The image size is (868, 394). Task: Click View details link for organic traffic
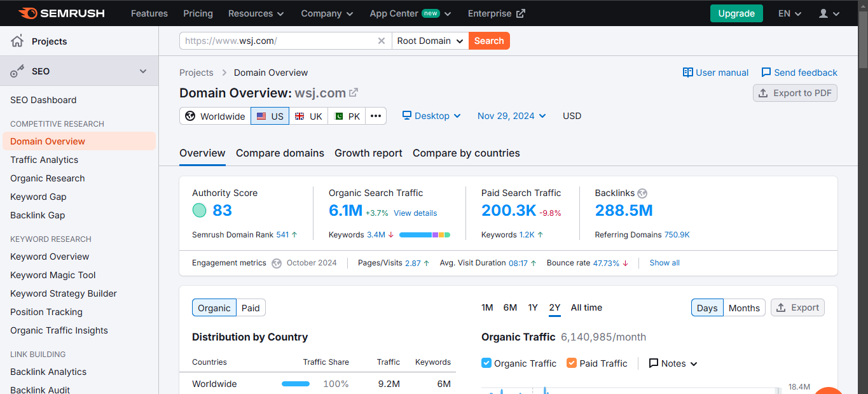[x=415, y=213]
